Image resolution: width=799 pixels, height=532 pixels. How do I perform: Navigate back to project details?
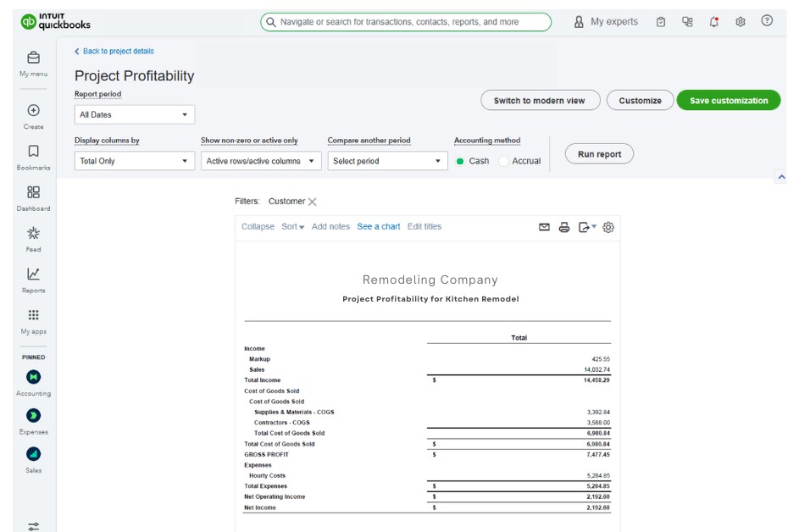118,51
